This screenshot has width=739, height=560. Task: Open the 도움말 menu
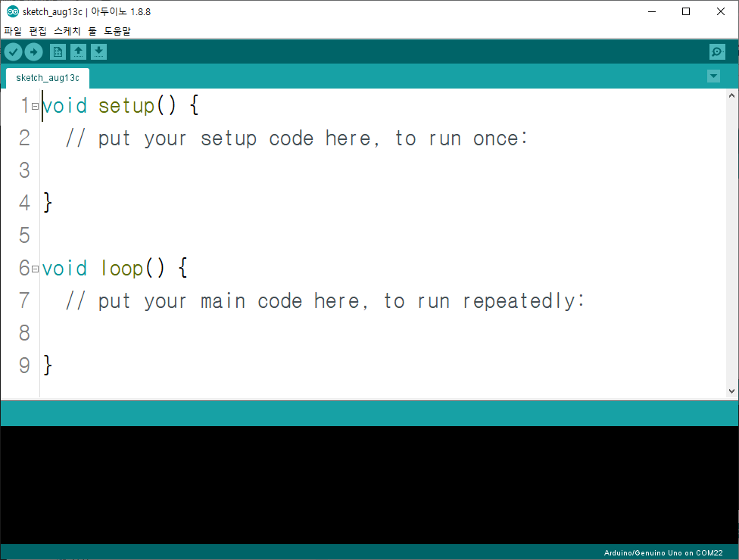(117, 31)
